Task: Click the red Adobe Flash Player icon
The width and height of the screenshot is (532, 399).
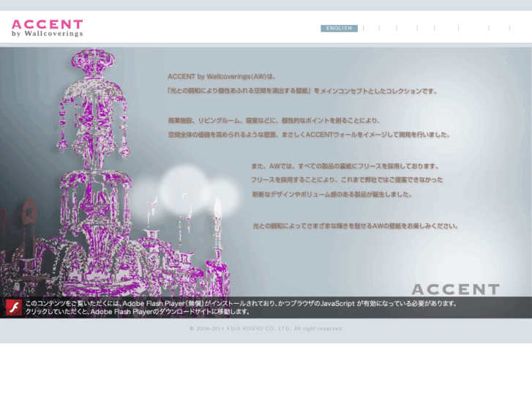Action: [x=14, y=307]
